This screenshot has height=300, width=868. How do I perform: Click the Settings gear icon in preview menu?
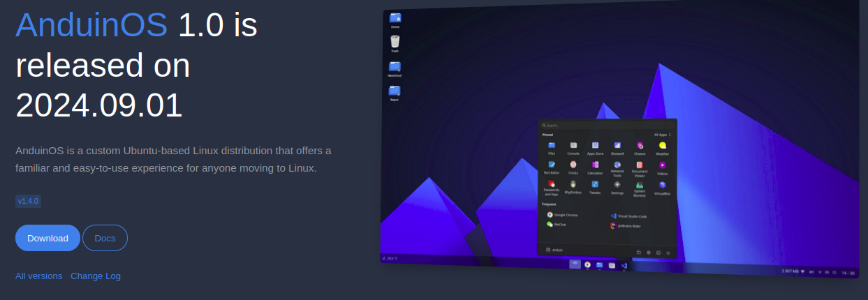tap(617, 184)
